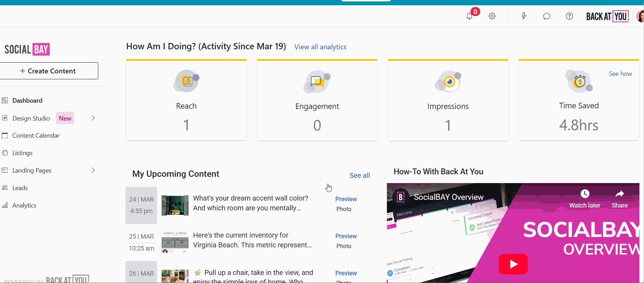Click the 'My Upcoming Content' heading
The width and height of the screenshot is (644, 283).
point(176,174)
